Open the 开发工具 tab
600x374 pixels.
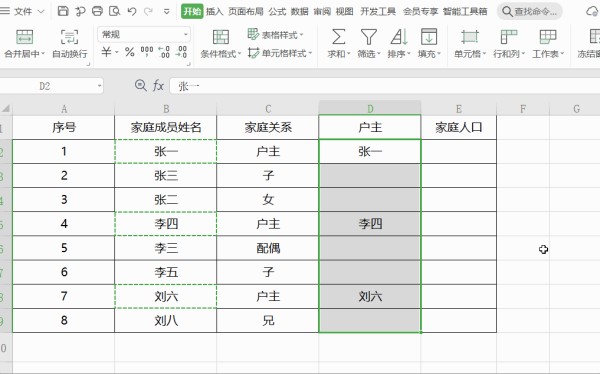(378, 11)
